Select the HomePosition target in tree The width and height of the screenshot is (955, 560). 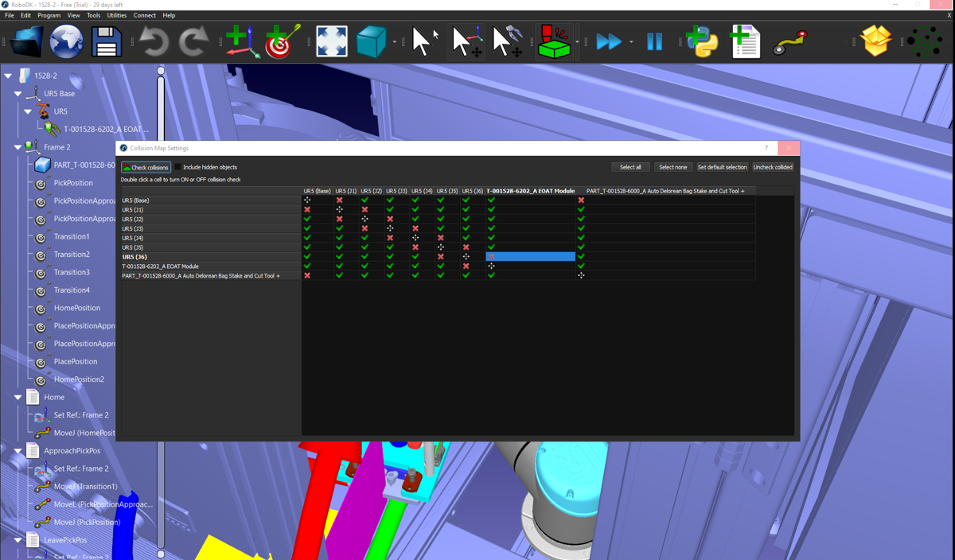pos(77,308)
